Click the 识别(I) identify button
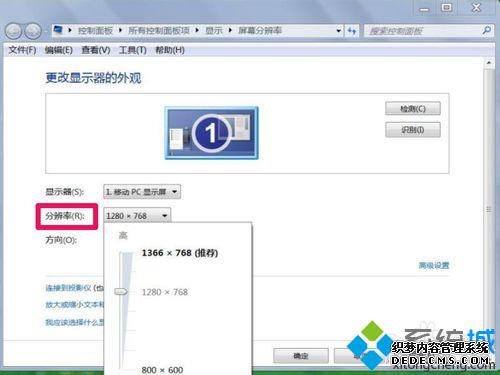 (413, 130)
